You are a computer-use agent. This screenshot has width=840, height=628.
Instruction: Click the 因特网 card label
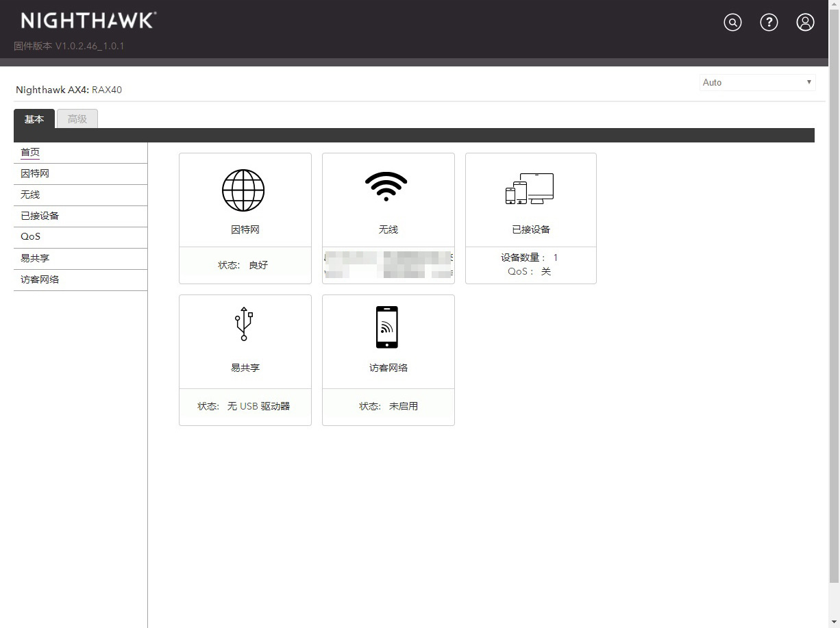tap(245, 229)
